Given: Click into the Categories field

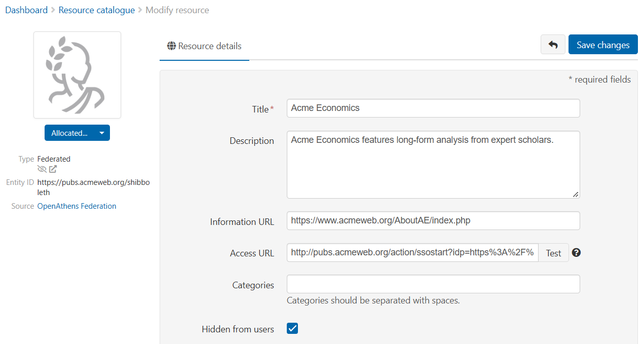Looking at the screenshot, I should (433, 284).
